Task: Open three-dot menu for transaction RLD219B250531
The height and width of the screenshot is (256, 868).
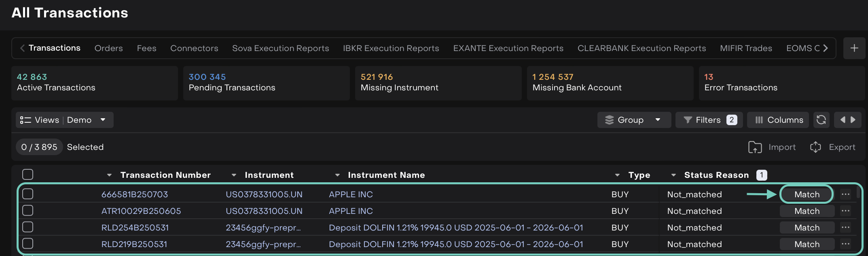Action: 845,244
